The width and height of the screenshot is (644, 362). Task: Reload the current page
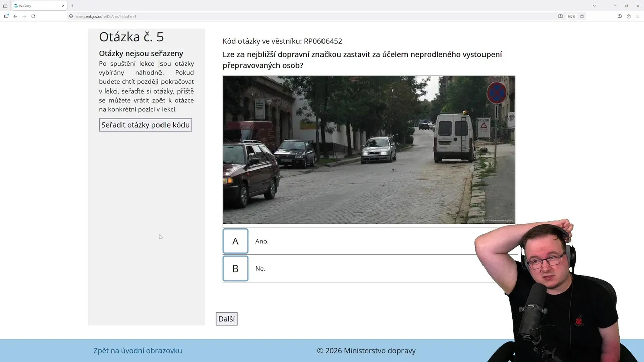pyautogui.click(x=33, y=16)
